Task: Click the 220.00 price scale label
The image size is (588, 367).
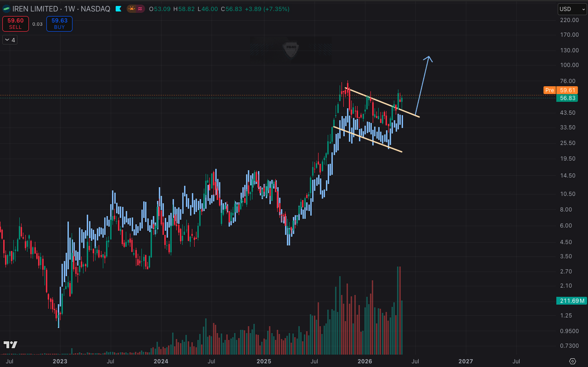Action: (x=569, y=20)
